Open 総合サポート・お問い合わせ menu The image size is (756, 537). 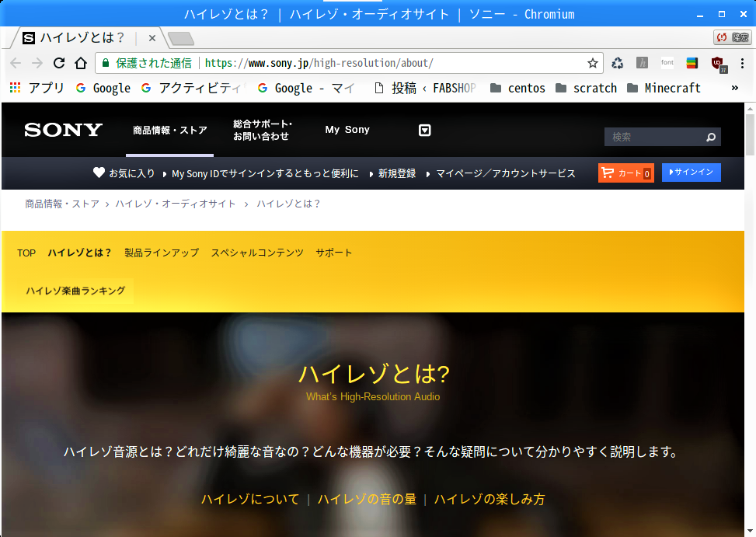pyautogui.click(x=263, y=130)
